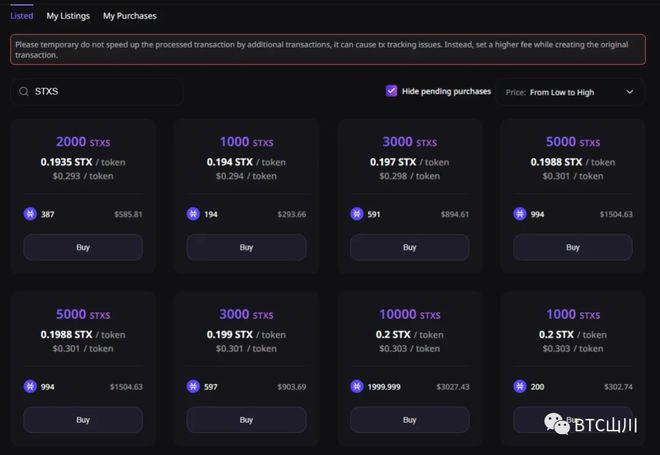
Task: Click STX coin icon next to 387
Action: 30,214
